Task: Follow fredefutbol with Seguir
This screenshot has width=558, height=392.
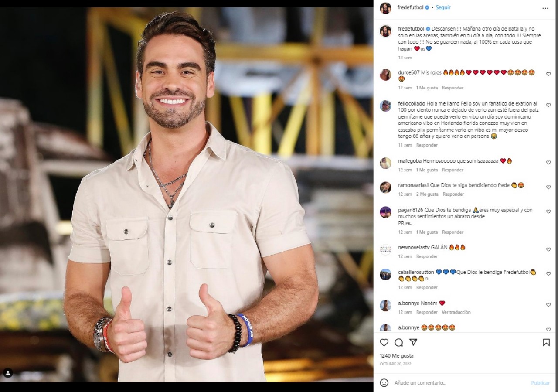Action: coord(443,7)
